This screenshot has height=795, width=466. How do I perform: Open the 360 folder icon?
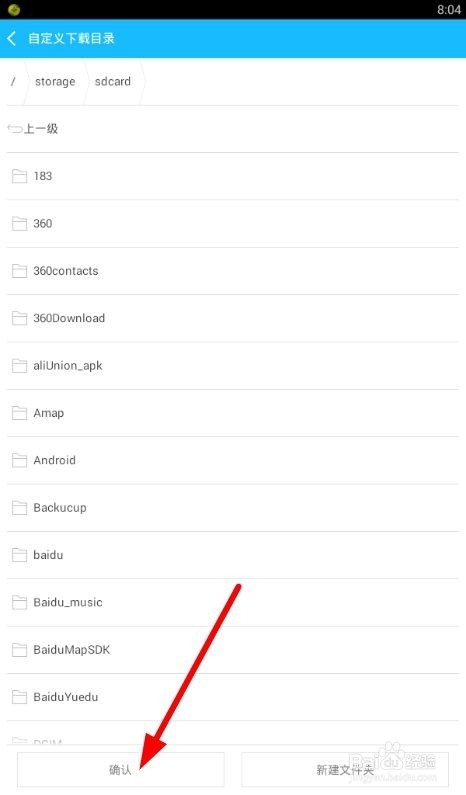pos(19,224)
